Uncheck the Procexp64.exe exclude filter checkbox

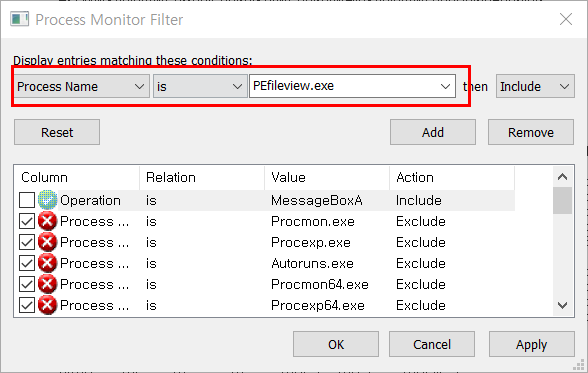(27, 305)
